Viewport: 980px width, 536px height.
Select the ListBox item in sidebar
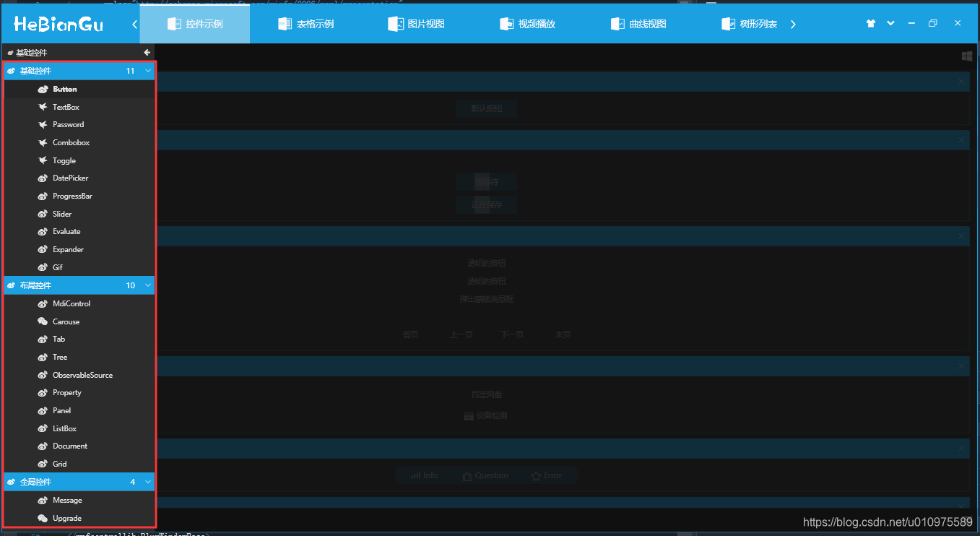(79, 428)
